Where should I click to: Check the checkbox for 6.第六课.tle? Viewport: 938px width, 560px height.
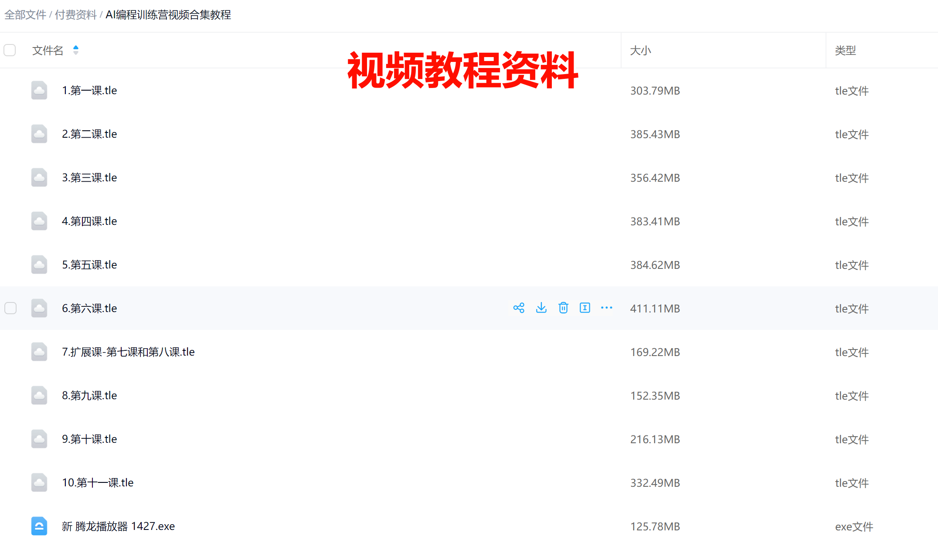(10, 308)
